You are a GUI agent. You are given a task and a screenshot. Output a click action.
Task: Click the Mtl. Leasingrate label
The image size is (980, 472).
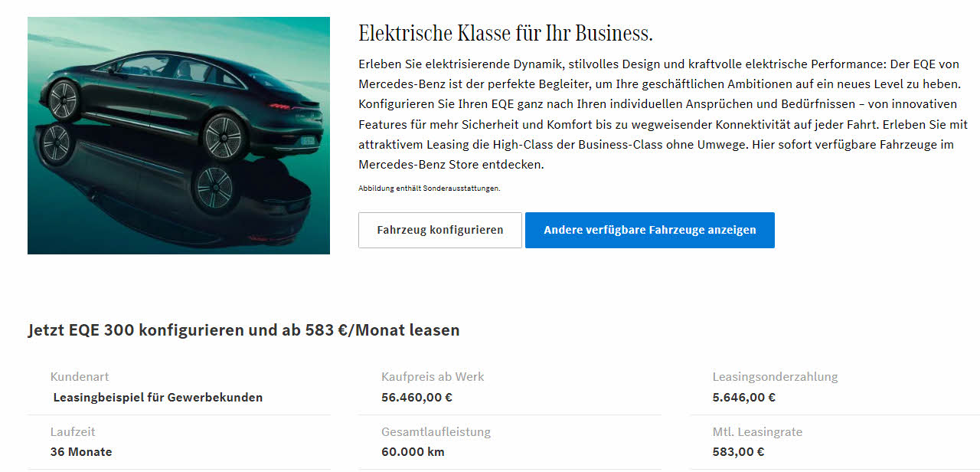(757, 432)
